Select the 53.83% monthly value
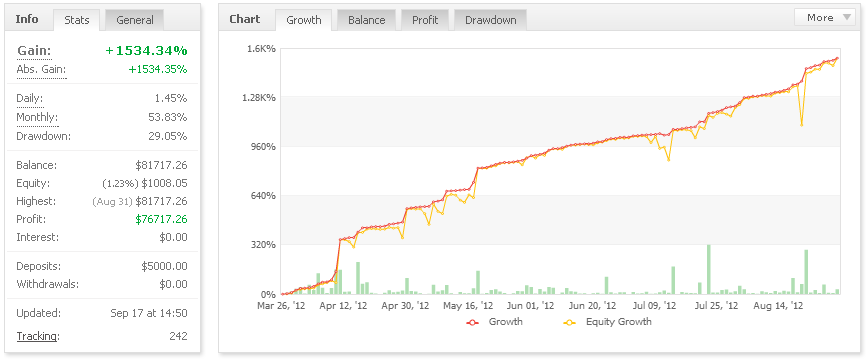The image size is (867, 360). 168,117
